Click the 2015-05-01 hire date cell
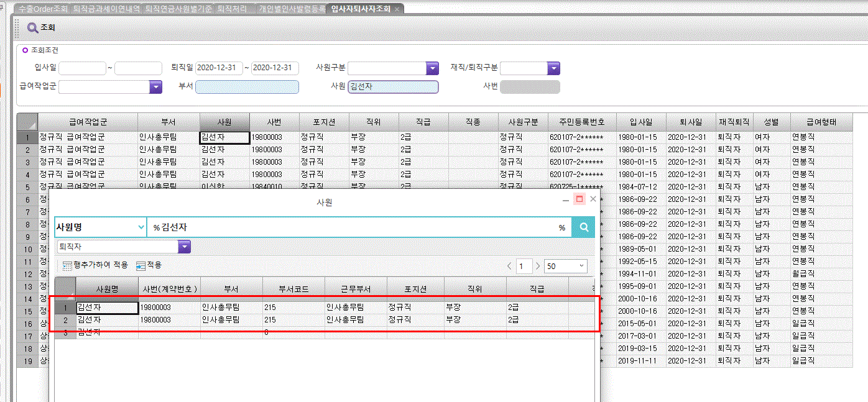The image size is (868, 402). (x=641, y=324)
